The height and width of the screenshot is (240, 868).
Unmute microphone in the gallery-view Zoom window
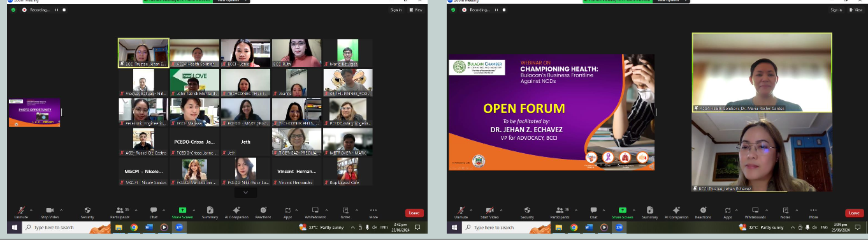(22, 210)
